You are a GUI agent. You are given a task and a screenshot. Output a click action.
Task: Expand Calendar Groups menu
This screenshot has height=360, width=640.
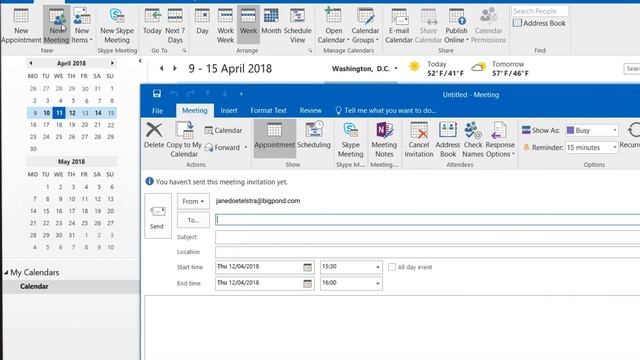(365, 25)
